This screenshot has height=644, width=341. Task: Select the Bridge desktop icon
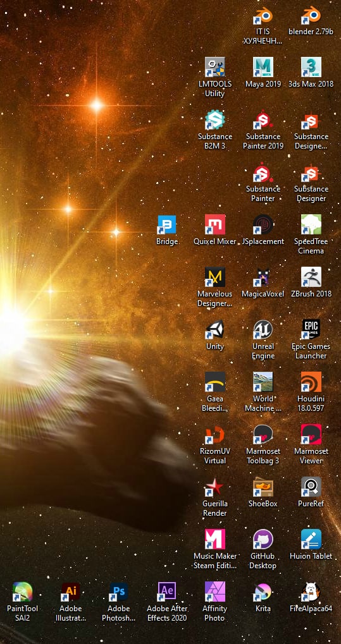click(166, 224)
